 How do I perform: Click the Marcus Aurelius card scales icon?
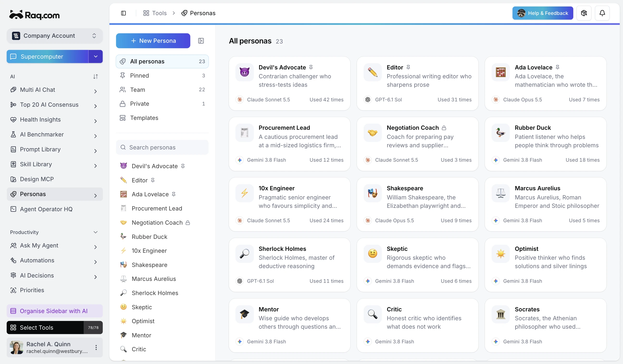(501, 193)
